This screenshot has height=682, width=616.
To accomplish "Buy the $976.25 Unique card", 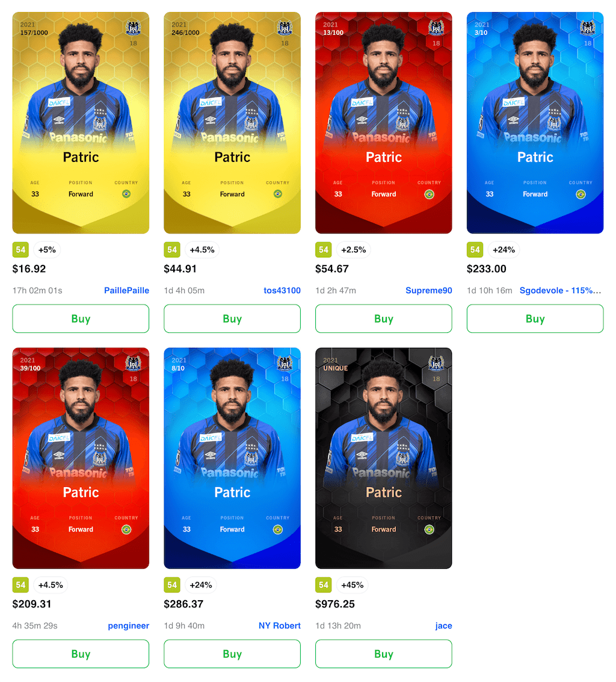I will coord(383,654).
